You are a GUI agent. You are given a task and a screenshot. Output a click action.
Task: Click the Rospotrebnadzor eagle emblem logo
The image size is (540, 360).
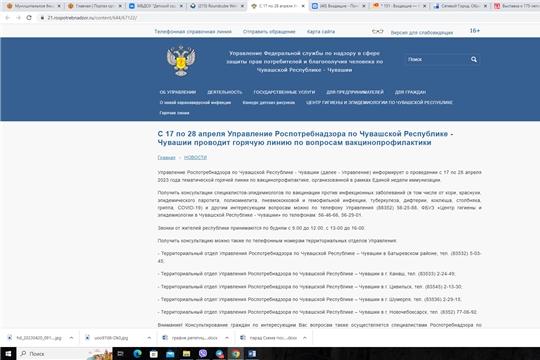pyautogui.click(x=181, y=60)
